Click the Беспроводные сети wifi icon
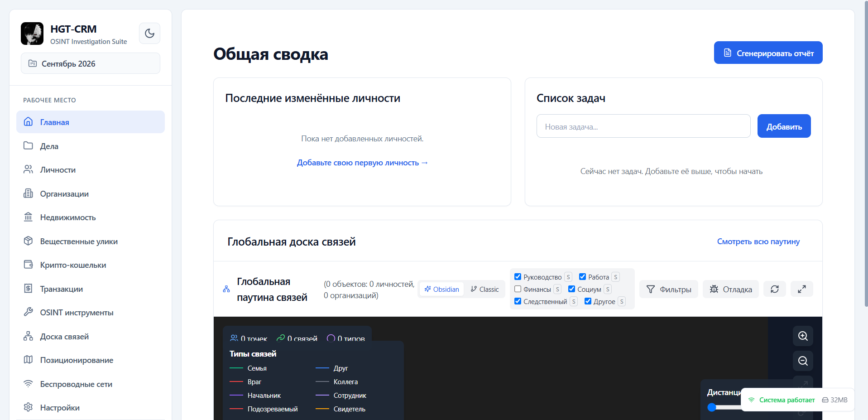 28,384
